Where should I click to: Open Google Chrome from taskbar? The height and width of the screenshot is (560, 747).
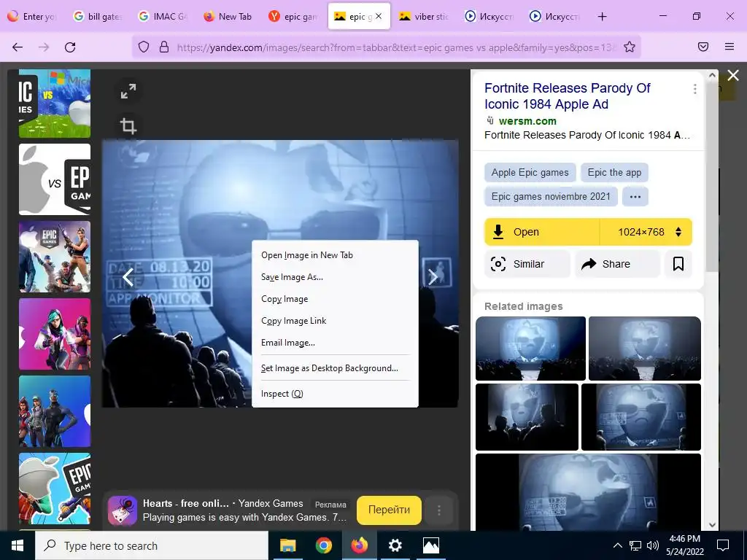pyautogui.click(x=323, y=545)
